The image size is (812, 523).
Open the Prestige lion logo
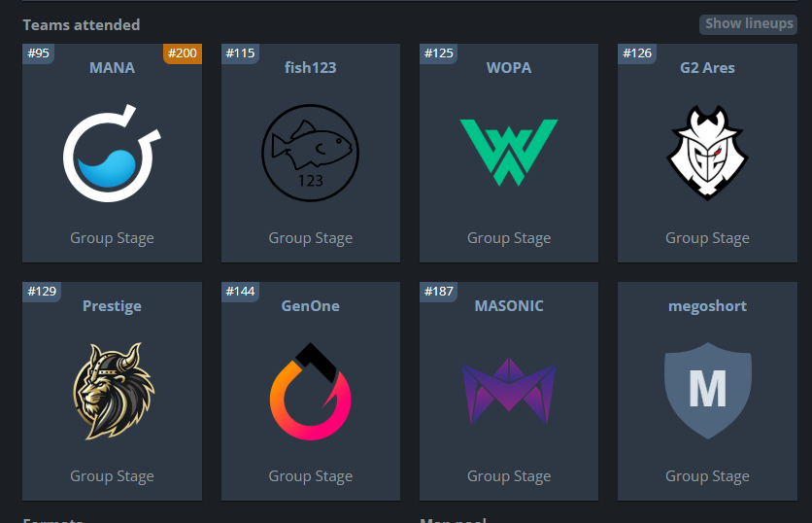point(114,391)
